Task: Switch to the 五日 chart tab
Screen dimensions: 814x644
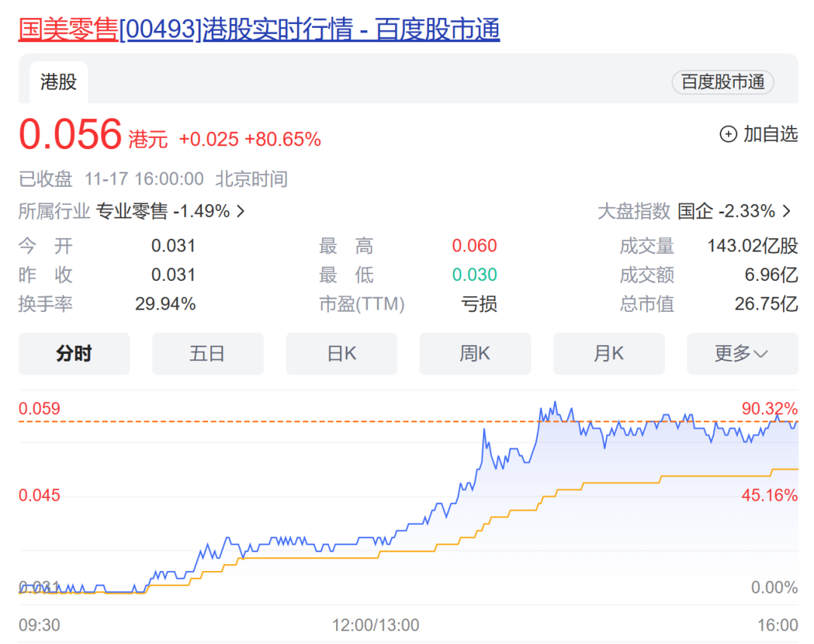Action: 208,353
